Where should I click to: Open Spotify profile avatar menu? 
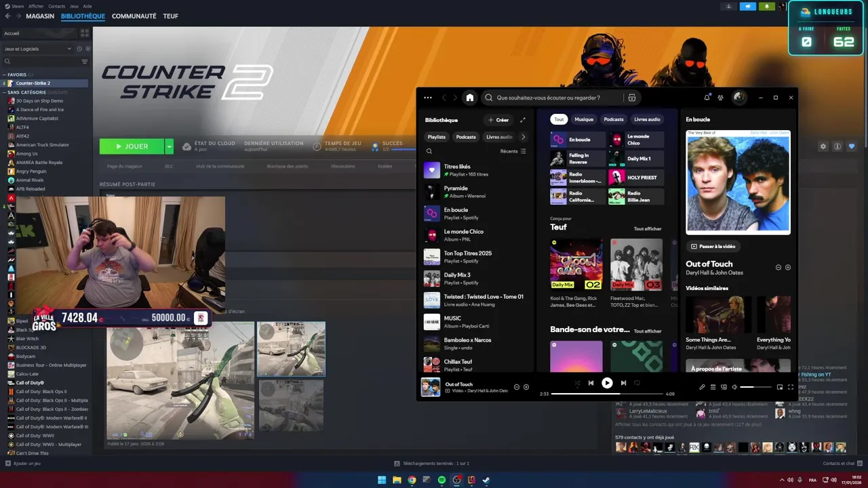[739, 98]
